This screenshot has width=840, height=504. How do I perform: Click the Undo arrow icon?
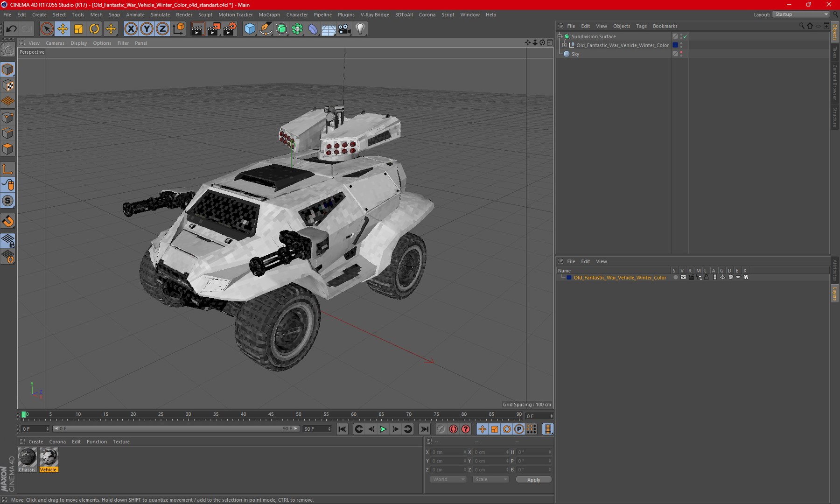tap(11, 29)
